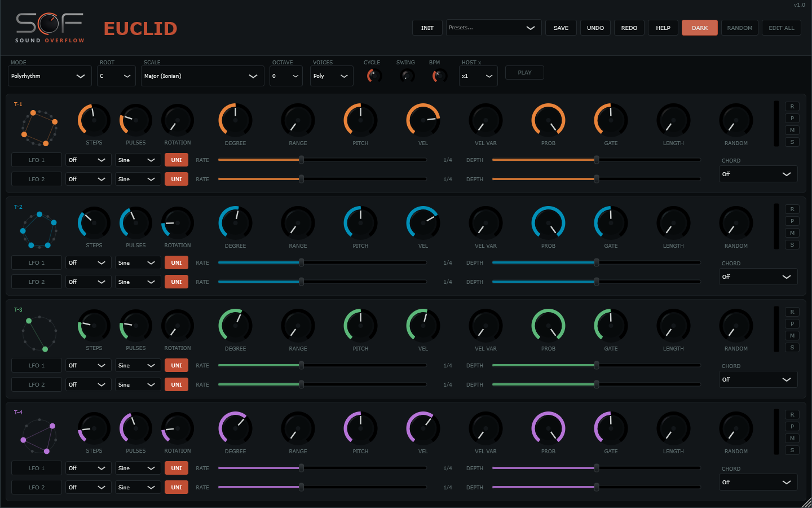812x508 pixels.
Task: Click the Swing knob
Action: tap(407, 75)
